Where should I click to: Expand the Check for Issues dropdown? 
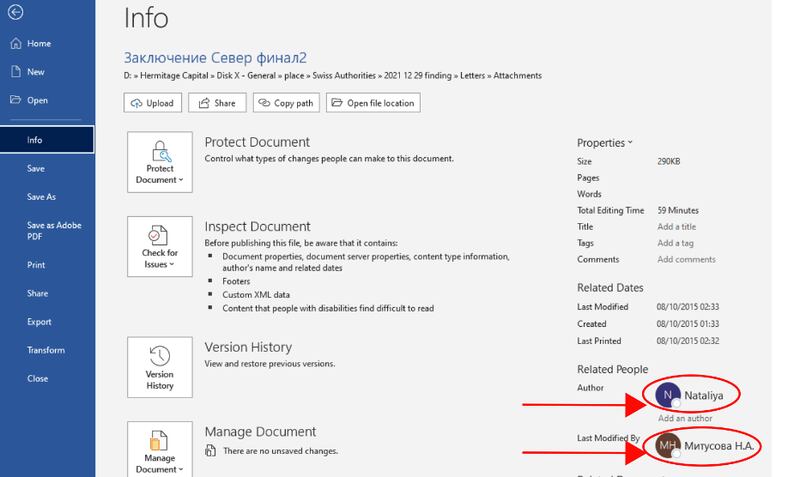click(x=160, y=246)
